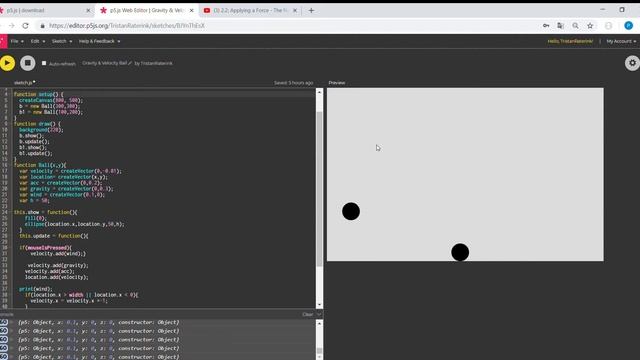Open saved passwords key icon
640x360 pixels.
point(546,26)
